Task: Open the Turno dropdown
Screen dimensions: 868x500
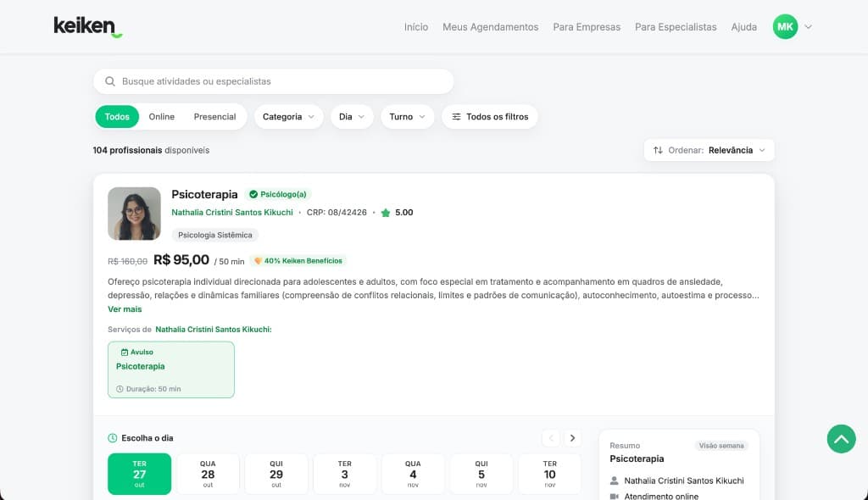Action: point(408,117)
